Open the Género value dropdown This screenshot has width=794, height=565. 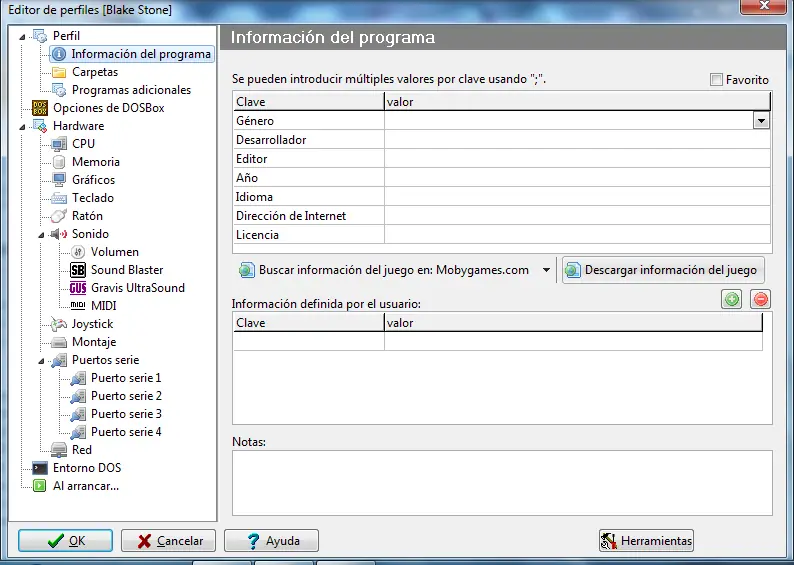[761, 121]
